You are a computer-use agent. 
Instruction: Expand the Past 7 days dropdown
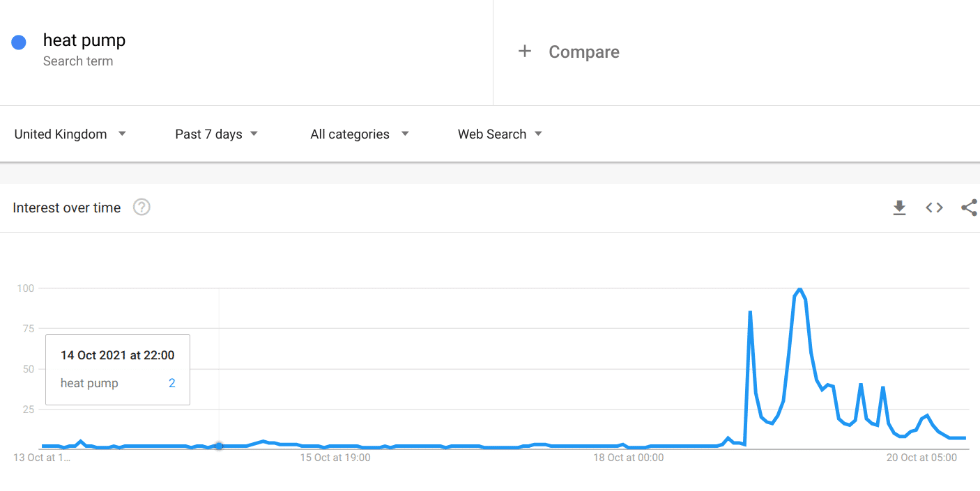217,134
